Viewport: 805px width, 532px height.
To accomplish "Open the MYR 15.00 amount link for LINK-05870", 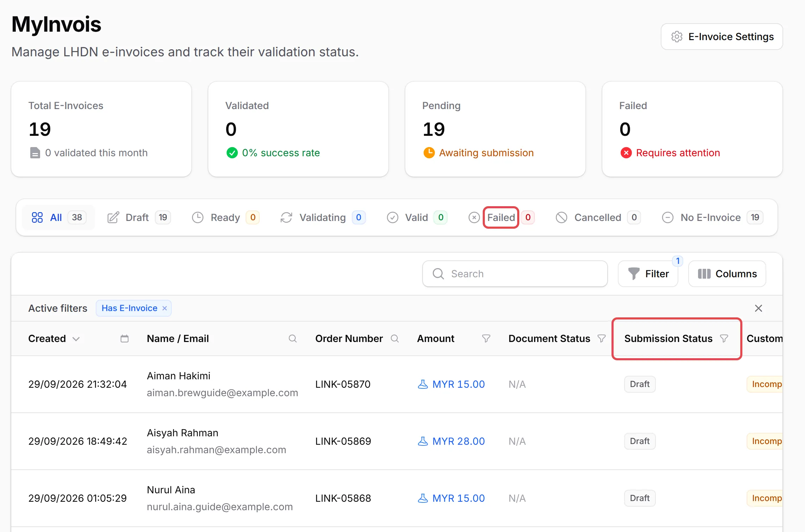I will click(459, 384).
